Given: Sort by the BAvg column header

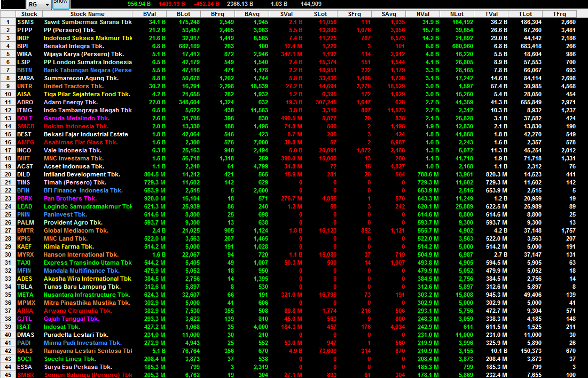Looking at the screenshot, I should coord(252,14).
